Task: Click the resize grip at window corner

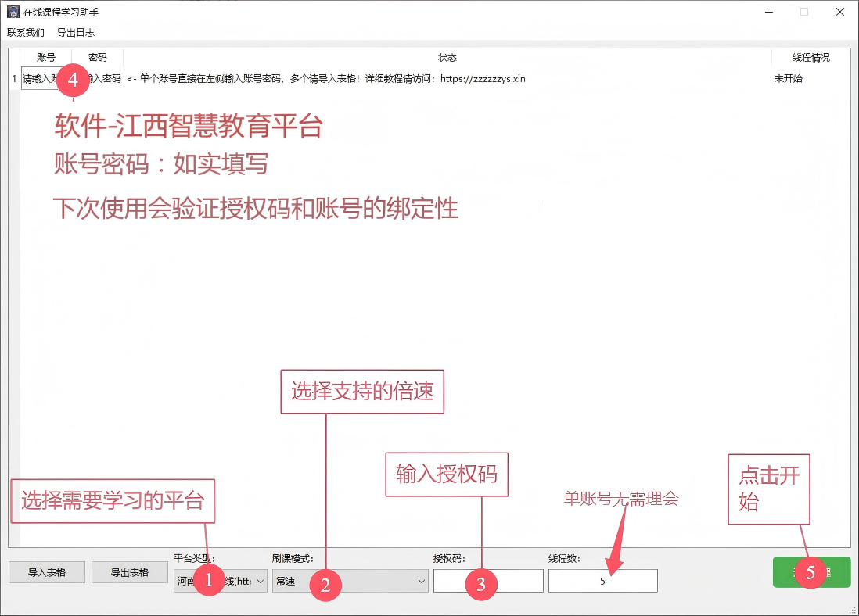Action: [x=852, y=609]
